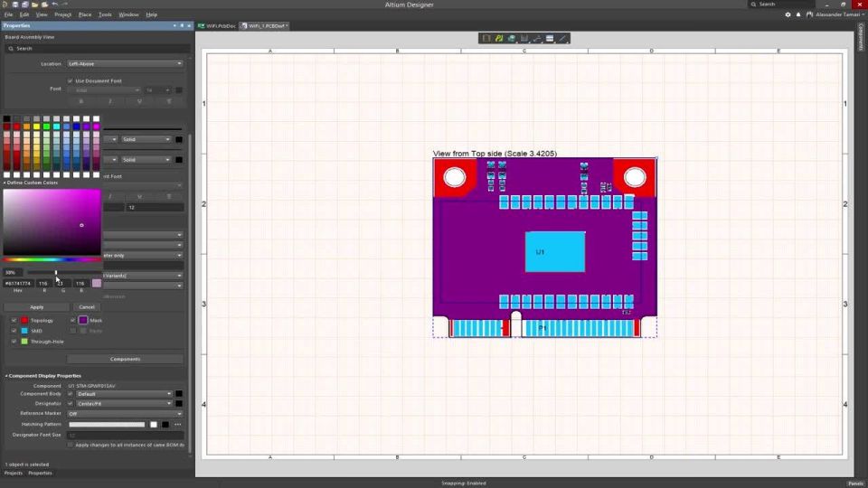Open the Place menu
Viewport: 868px width, 488px height.
[x=85, y=14]
